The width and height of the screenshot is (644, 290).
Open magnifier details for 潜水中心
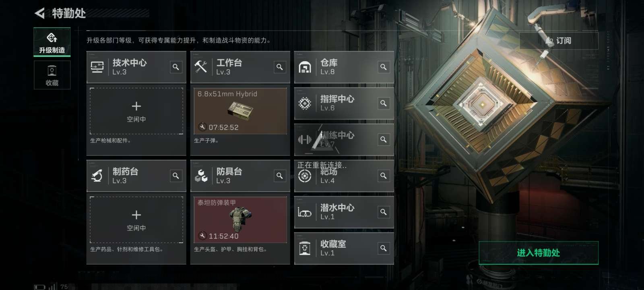(384, 212)
